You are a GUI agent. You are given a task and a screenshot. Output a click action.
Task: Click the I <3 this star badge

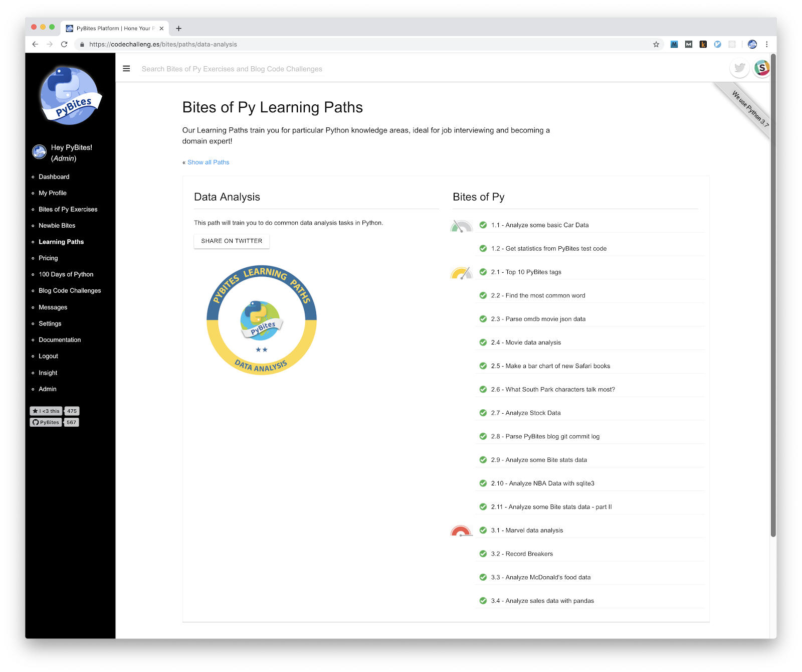coord(46,411)
